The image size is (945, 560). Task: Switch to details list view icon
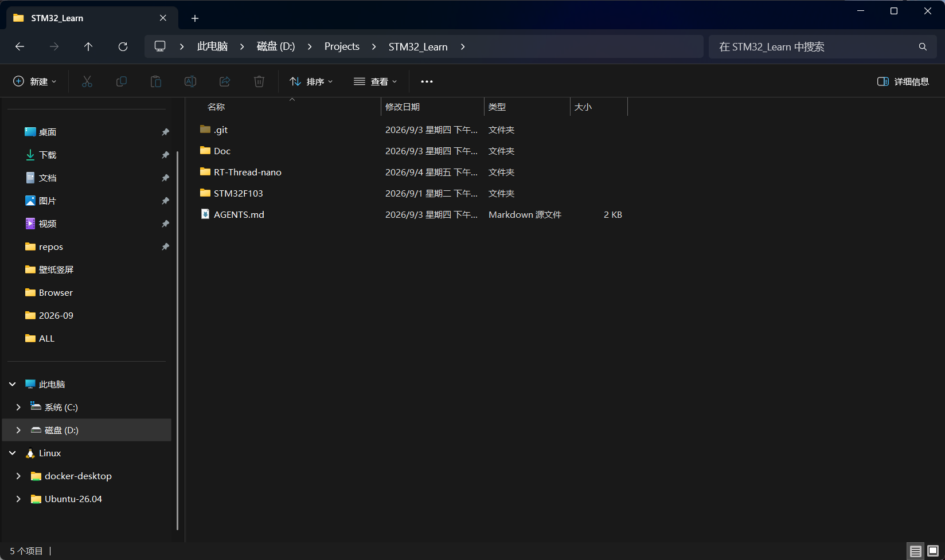click(x=916, y=551)
